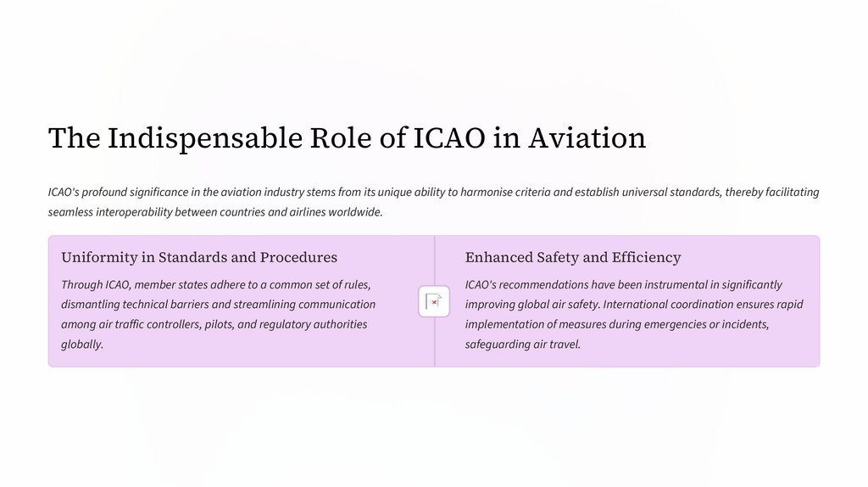Select "air traffic controllers" in the left card
This screenshot has width=868, height=487.
tap(150, 324)
